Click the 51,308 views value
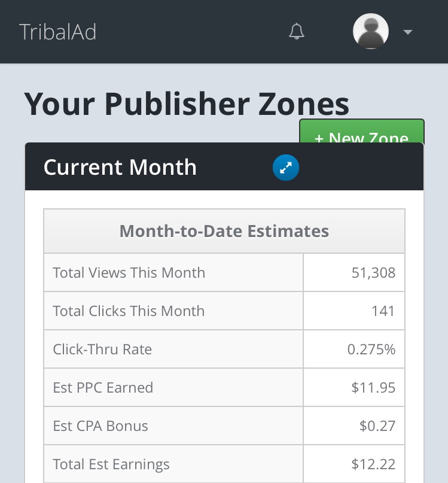This screenshot has height=483, width=448. [x=373, y=273]
